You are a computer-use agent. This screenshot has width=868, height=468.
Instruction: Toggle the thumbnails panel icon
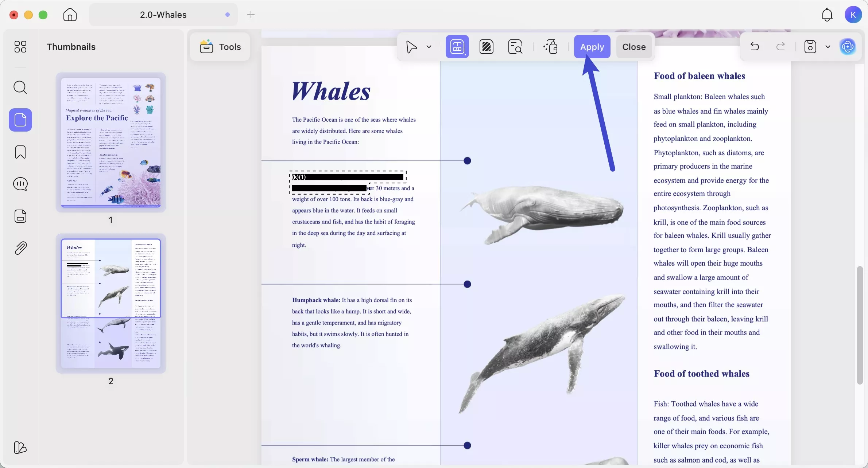pos(20,120)
